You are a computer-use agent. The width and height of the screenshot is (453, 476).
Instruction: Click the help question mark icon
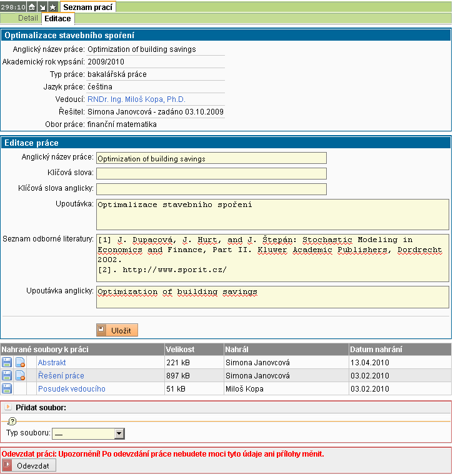point(12,421)
